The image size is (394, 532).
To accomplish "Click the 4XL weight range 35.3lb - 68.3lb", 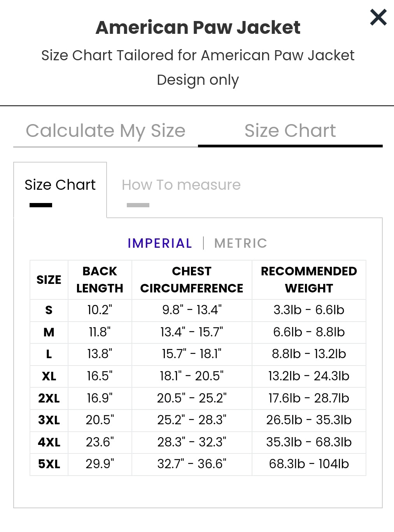I will point(309,442).
